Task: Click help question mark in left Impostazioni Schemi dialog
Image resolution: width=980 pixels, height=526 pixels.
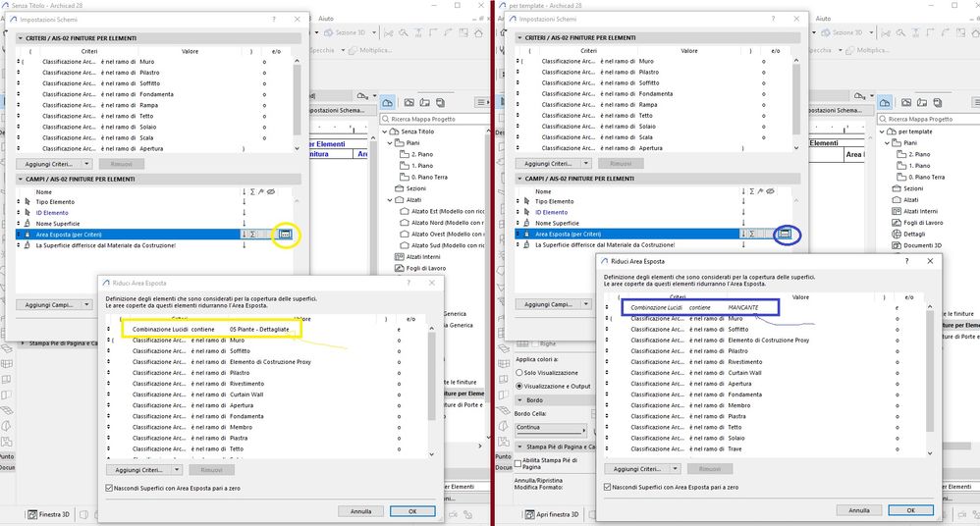Action: click(x=274, y=20)
